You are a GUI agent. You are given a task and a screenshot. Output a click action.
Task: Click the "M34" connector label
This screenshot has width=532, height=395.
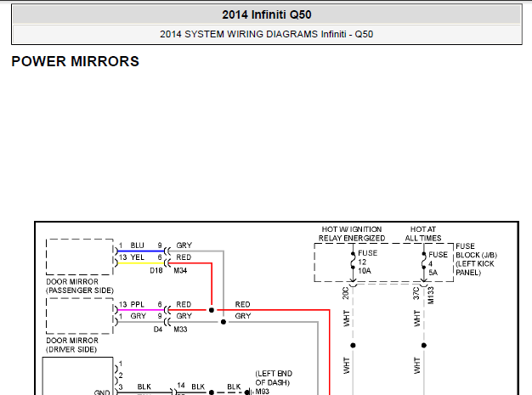(x=180, y=271)
